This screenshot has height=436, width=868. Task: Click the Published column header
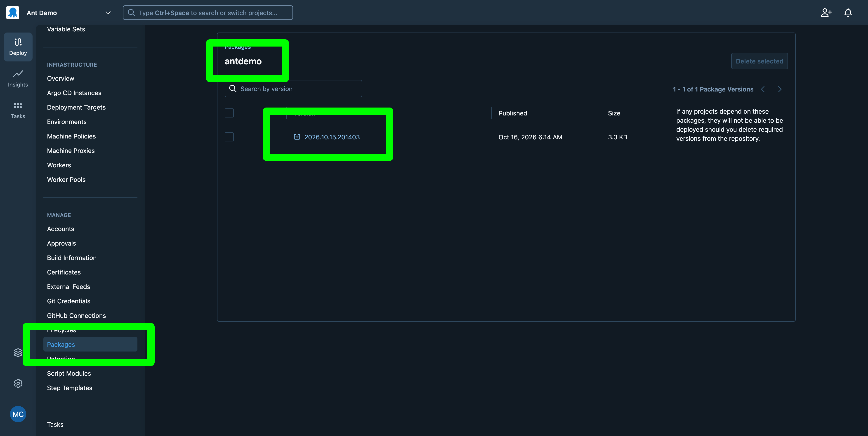click(512, 113)
